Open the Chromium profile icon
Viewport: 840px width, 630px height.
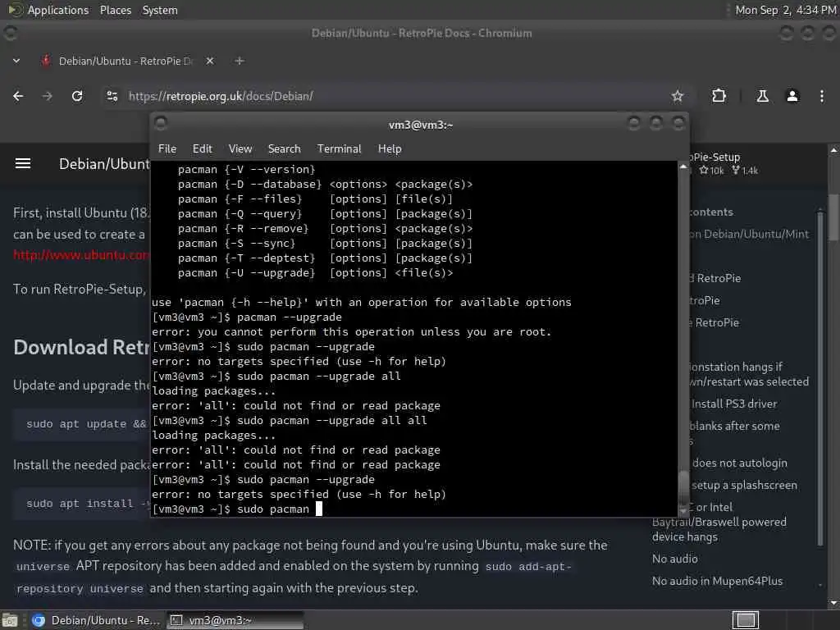pyautogui.click(x=792, y=96)
